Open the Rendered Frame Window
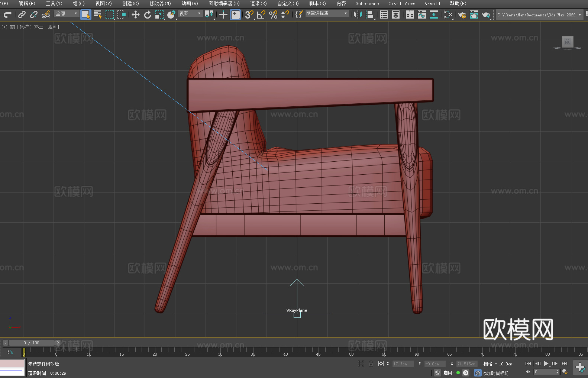The height and width of the screenshot is (378, 588). (474, 14)
